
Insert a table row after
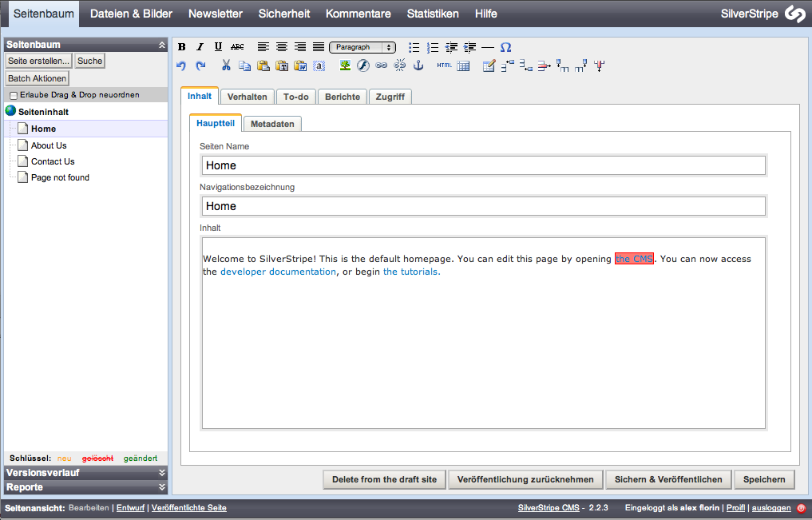coord(525,65)
